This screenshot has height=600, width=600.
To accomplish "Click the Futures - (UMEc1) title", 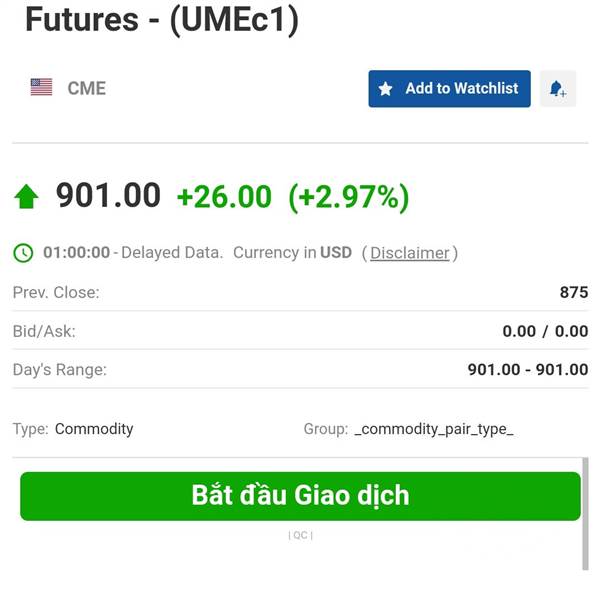I will click(x=162, y=21).
